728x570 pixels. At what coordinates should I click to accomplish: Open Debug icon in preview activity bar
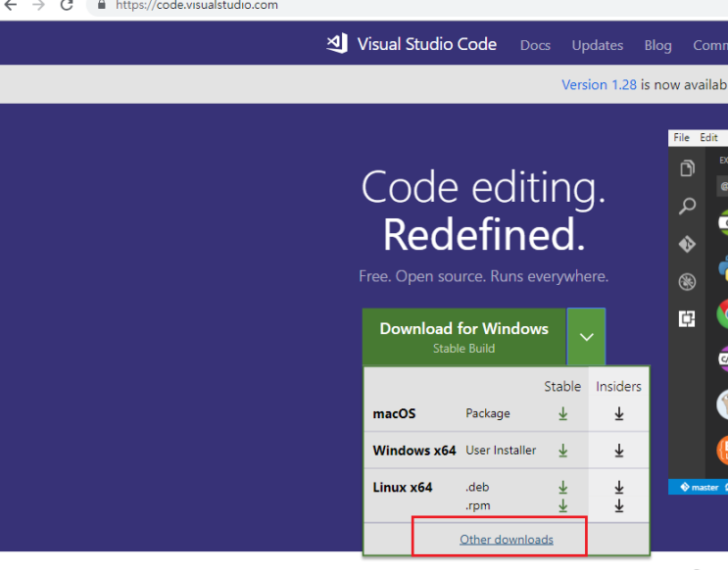coord(687,281)
